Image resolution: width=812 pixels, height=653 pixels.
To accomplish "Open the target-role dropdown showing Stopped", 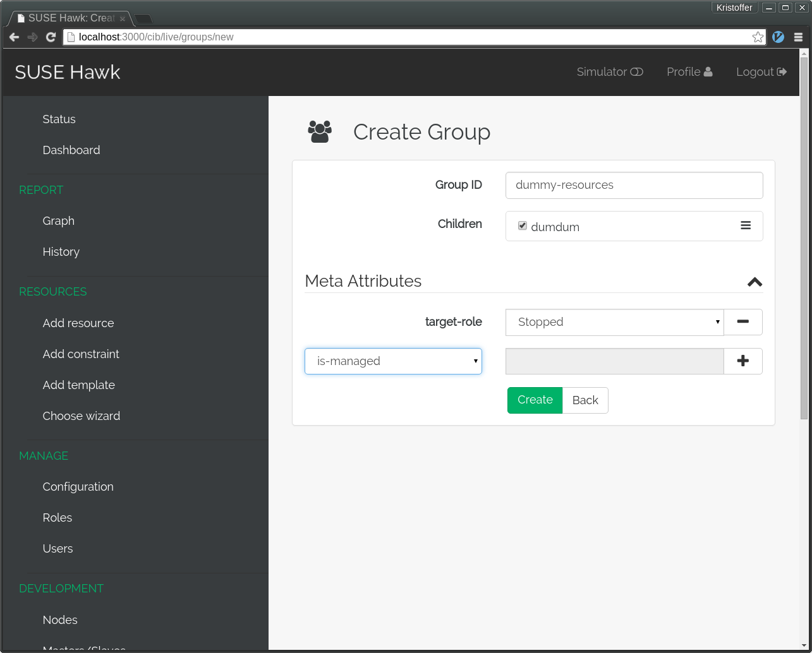I will coord(614,322).
